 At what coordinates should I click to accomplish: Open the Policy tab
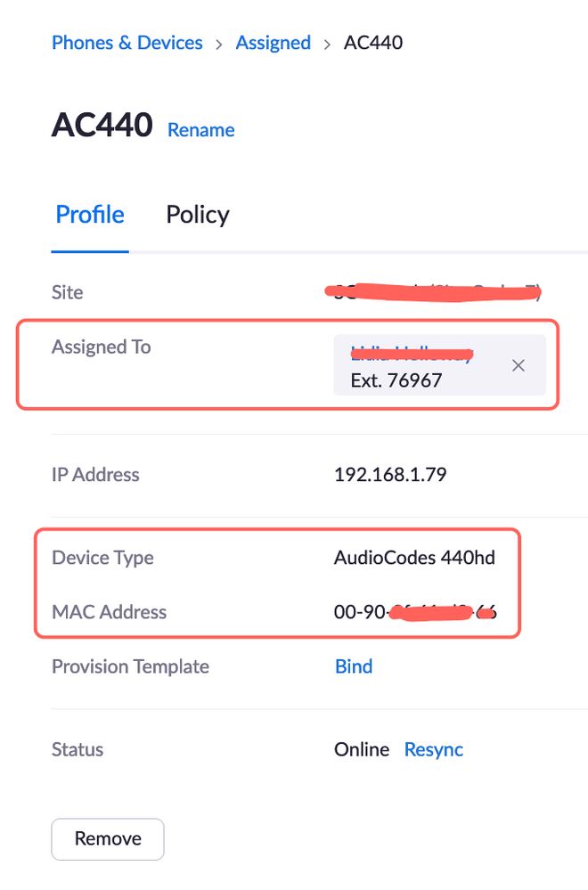[198, 215]
